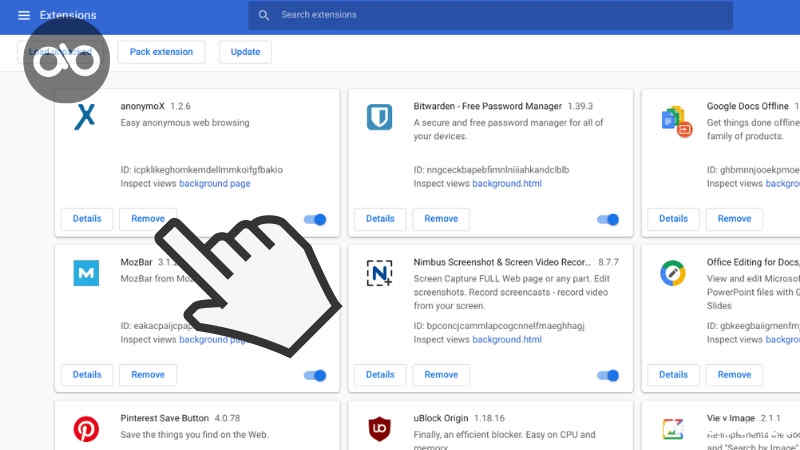800x450 pixels.
Task: Turn off the Nimbus Screenshot toggle
Action: click(x=608, y=376)
